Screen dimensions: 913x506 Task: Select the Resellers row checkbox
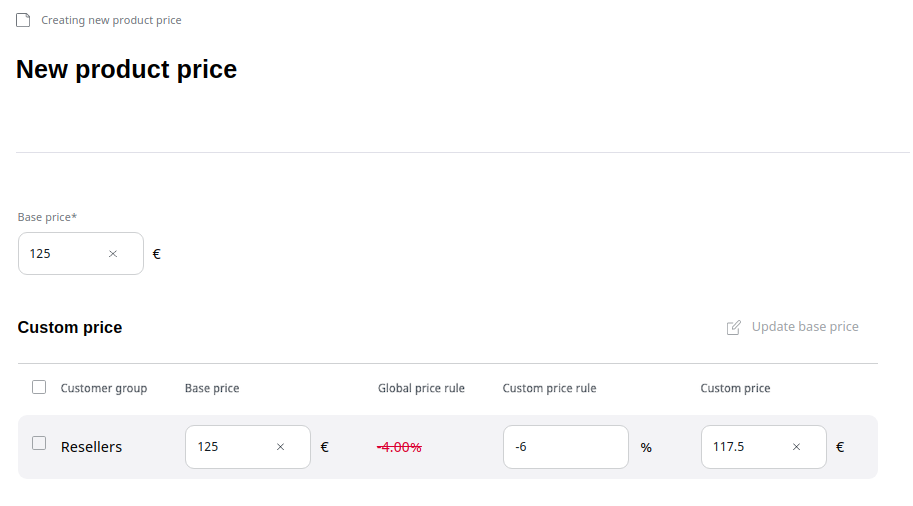(39, 443)
